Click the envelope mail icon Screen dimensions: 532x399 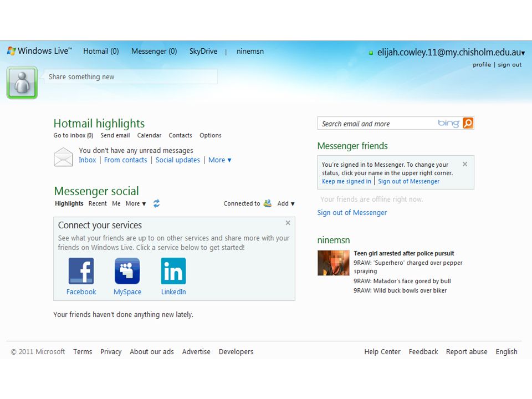pos(63,157)
